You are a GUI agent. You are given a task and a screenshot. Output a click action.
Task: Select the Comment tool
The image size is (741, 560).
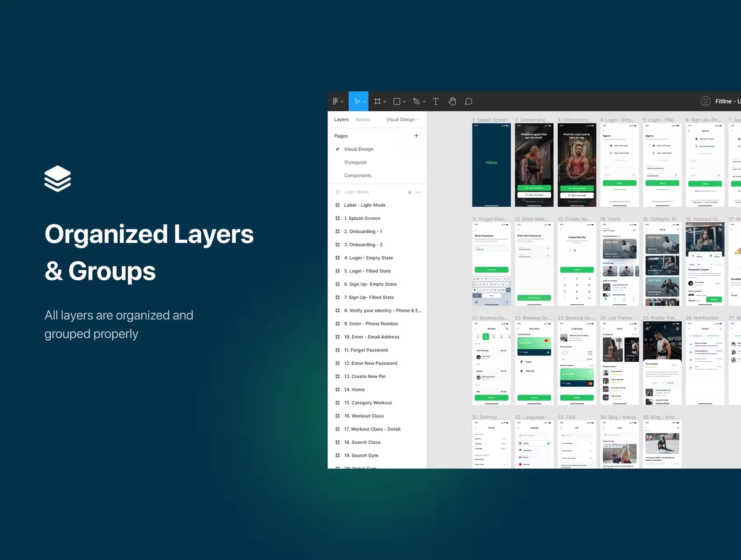[x=469, y=101]
